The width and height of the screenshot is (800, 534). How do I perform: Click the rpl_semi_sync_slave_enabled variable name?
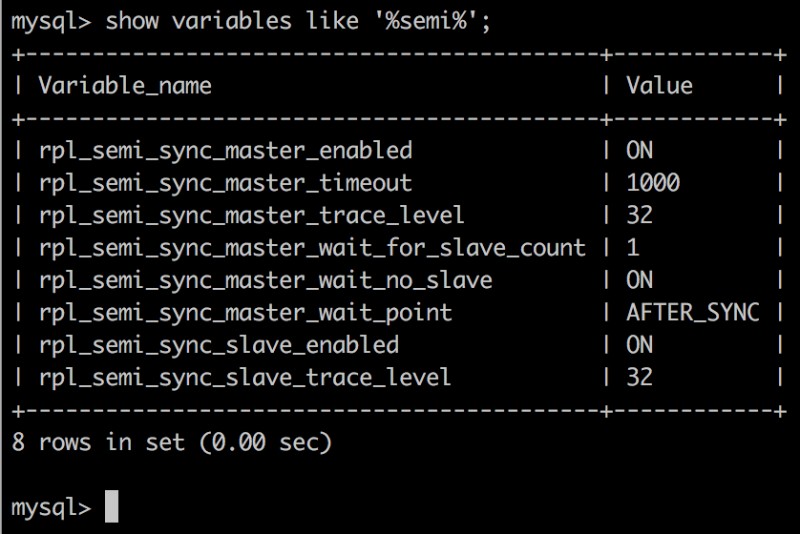point(218,344)
